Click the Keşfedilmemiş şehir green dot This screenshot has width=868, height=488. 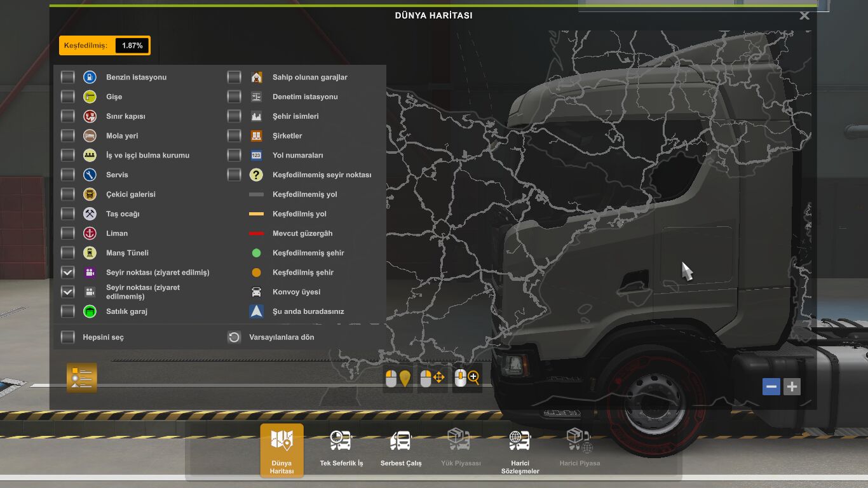pos(256,253)
